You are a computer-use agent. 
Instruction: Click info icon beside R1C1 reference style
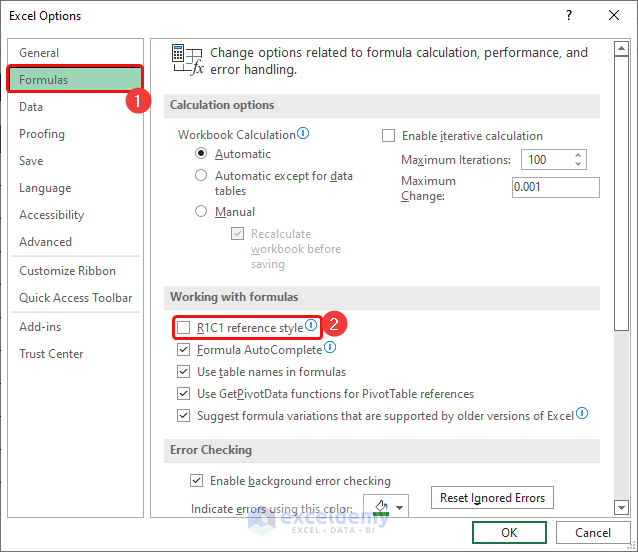[311, 325]
